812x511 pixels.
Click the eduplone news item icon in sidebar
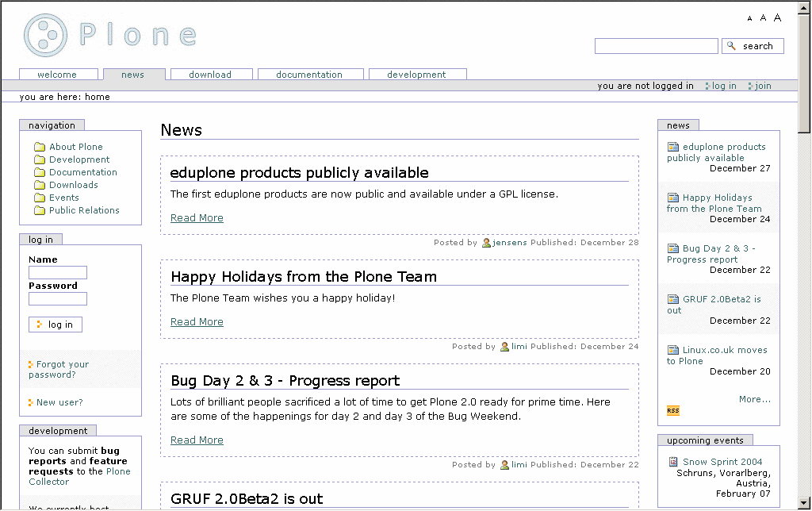coord(673,147)
